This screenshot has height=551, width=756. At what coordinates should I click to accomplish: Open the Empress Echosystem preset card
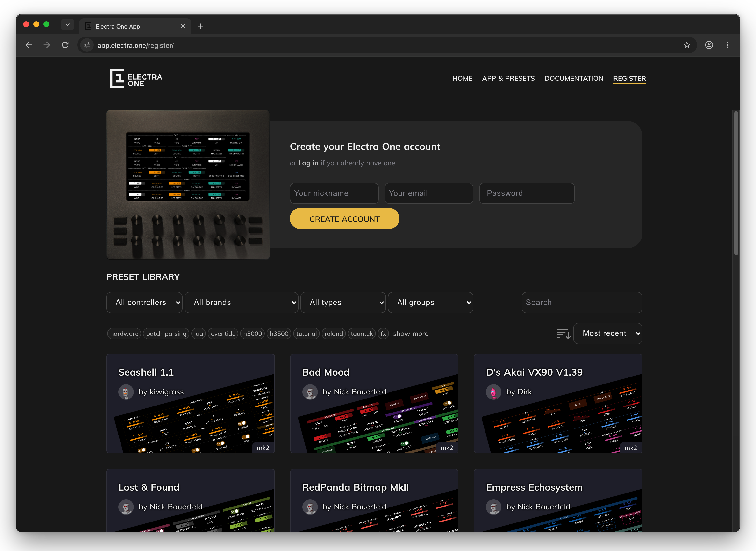pos(558,500)
